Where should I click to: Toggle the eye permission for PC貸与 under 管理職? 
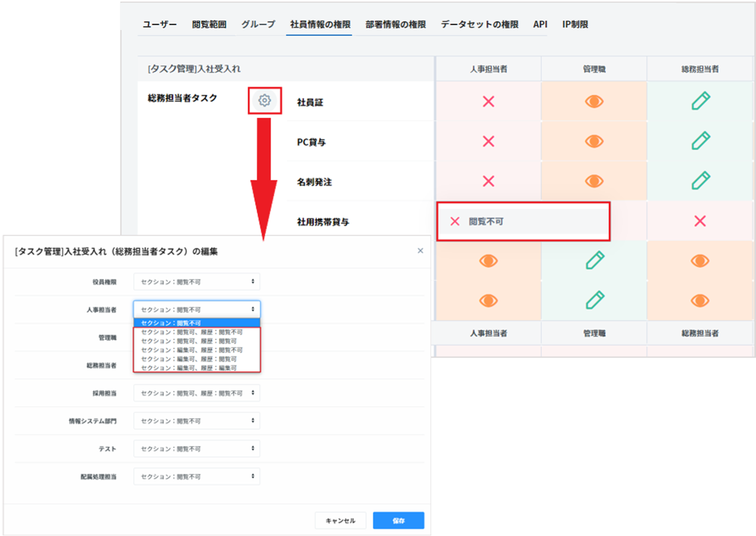click(594, 141)
